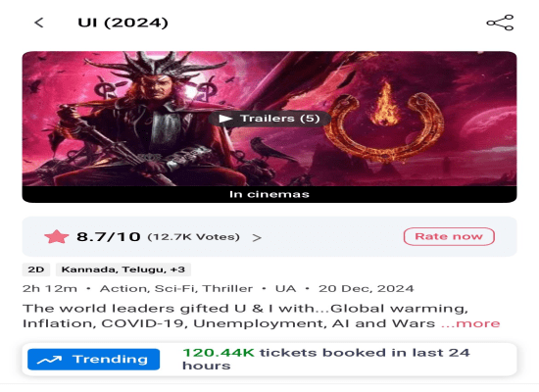
Task: Tap the flaming UI logo on poster
Action: 384,123
